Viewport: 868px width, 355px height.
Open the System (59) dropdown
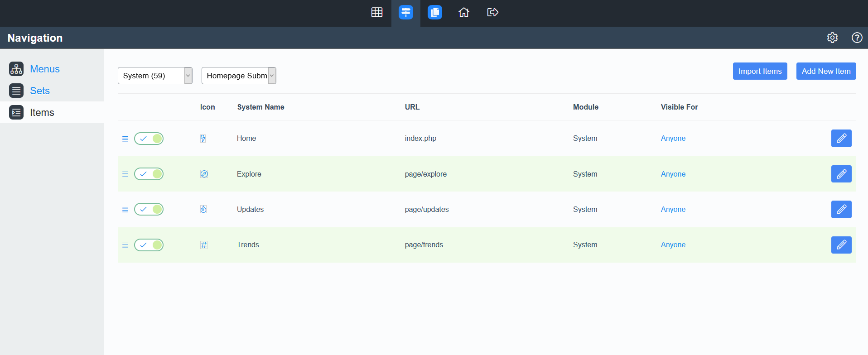(x=154, y=76)
